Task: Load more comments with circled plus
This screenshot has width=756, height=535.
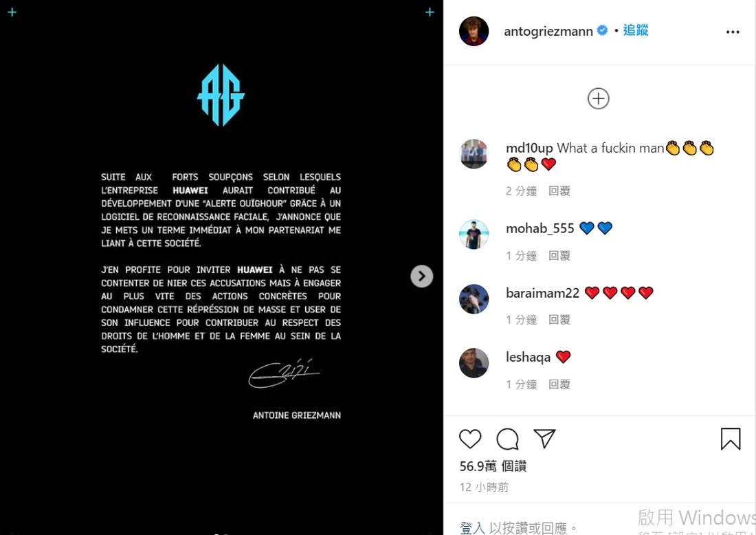Action: [599, 98]
